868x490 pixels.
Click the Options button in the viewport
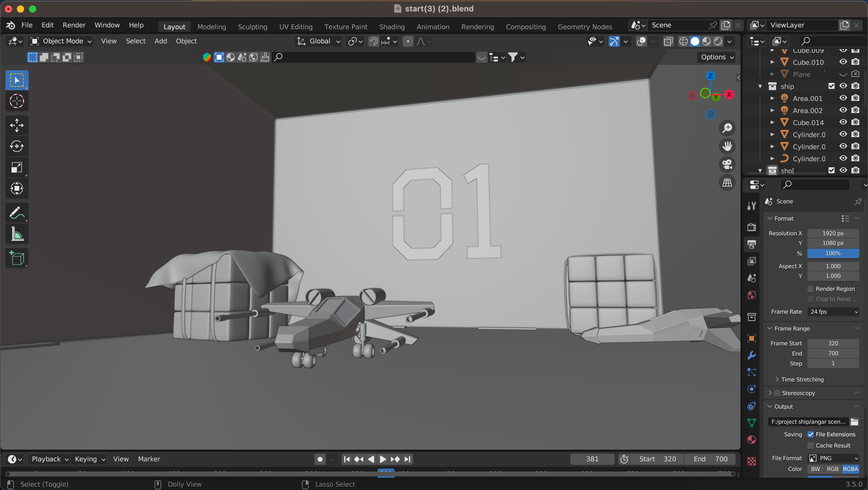click(x=717, y=57)
